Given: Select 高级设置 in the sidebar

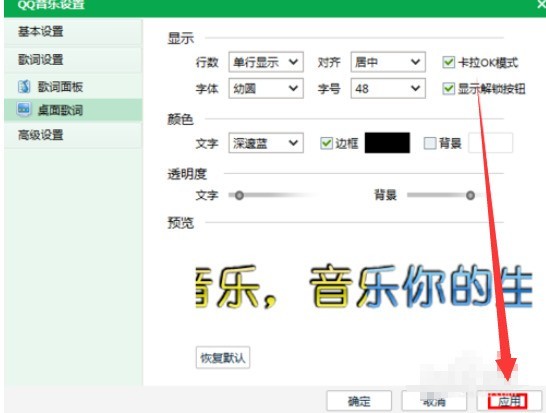Looking at the screenshot, I should (40, 135).
